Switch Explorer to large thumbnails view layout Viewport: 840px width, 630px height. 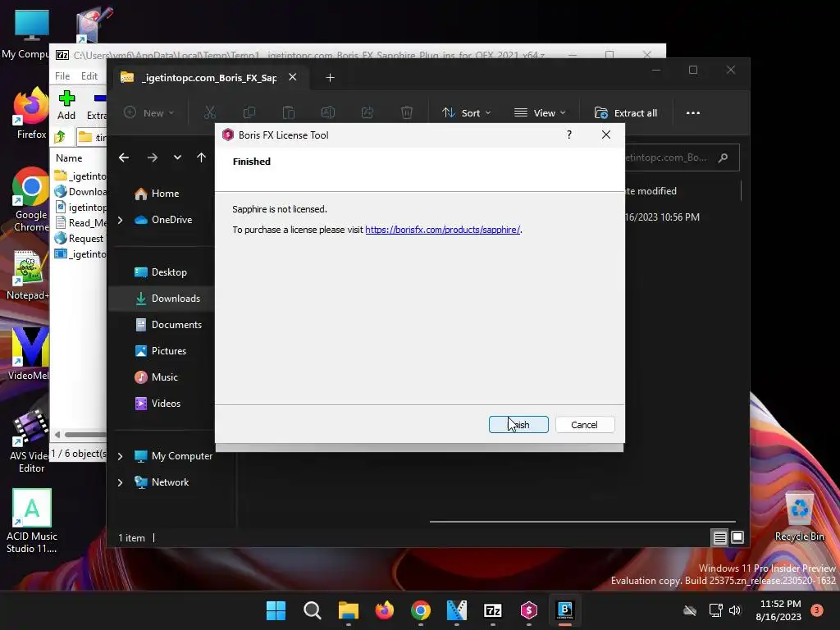pos(737,537)
